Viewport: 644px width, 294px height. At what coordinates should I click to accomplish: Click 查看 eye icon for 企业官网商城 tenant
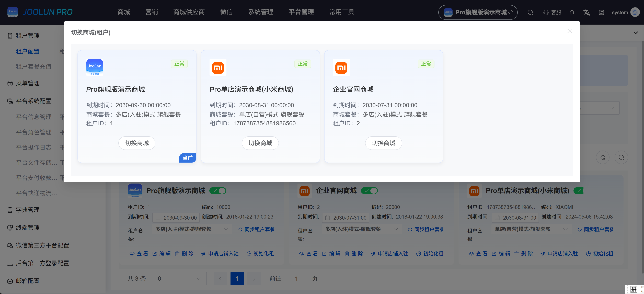302,254
